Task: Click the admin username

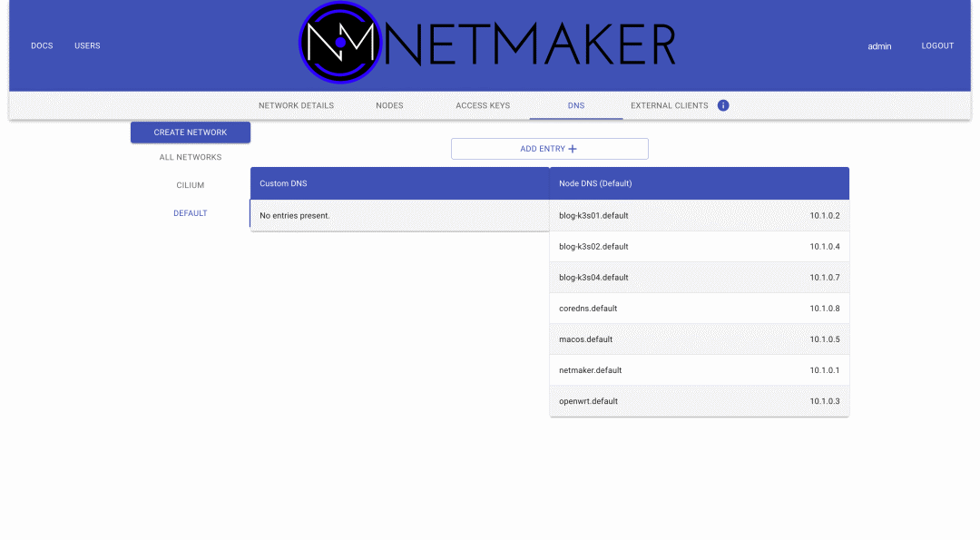Action: pos(879,46)
